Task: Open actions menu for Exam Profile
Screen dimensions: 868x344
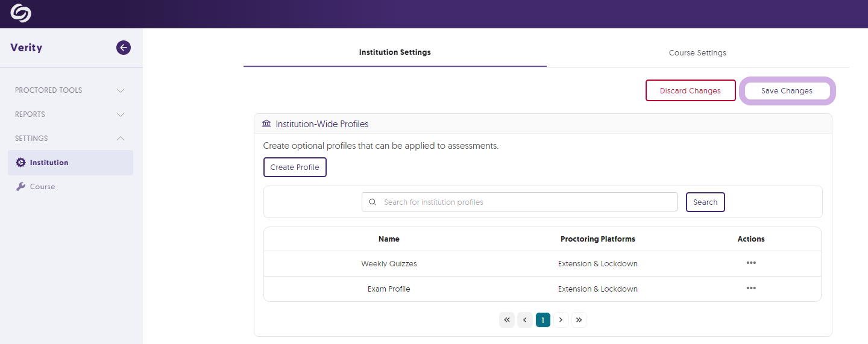Action: click(751, 289)
